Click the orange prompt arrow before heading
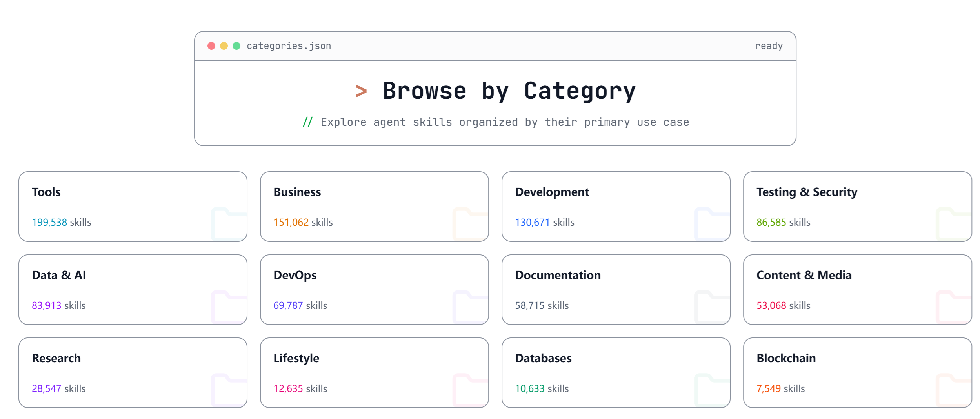The height and width of the screenshot is (419, 980). point(361,91)
